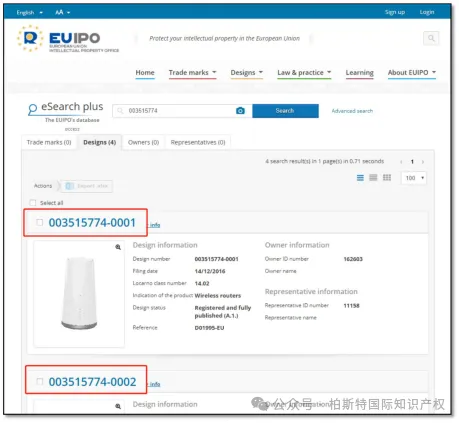460x423 pixels.
Task: Click the camera image search icon
Action: pos(240,111)
